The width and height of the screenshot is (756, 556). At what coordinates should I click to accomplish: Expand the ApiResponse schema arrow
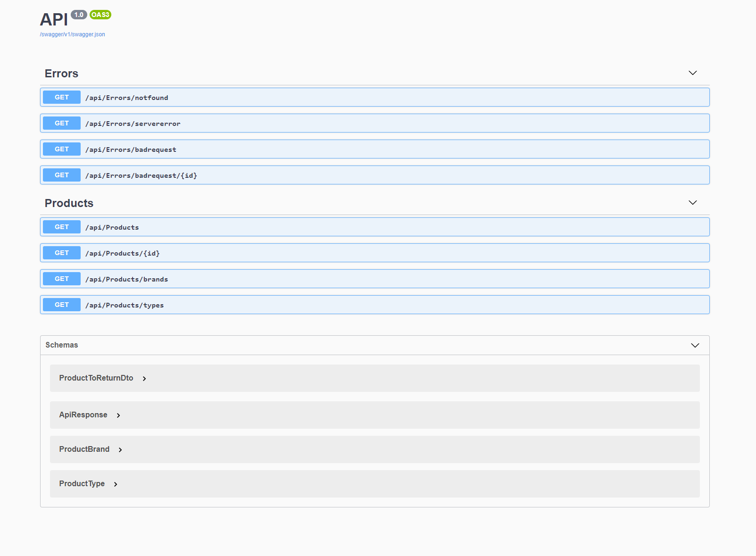pos(118,415)
